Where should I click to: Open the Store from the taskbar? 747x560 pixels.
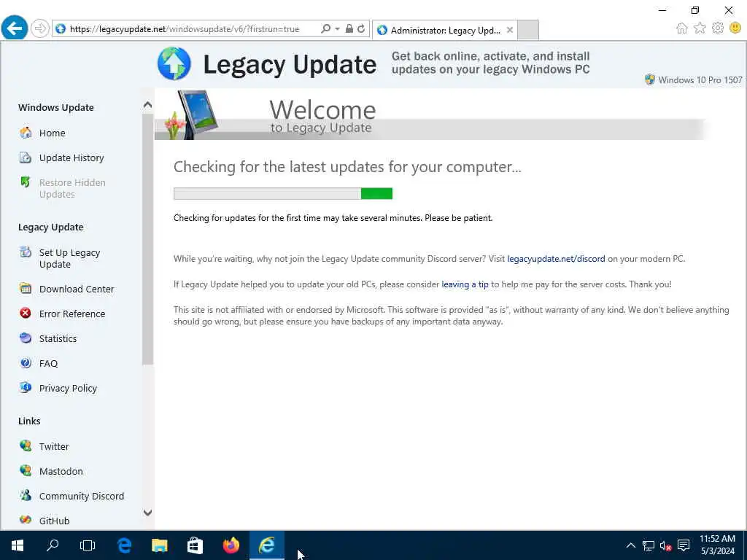(195, 545)
